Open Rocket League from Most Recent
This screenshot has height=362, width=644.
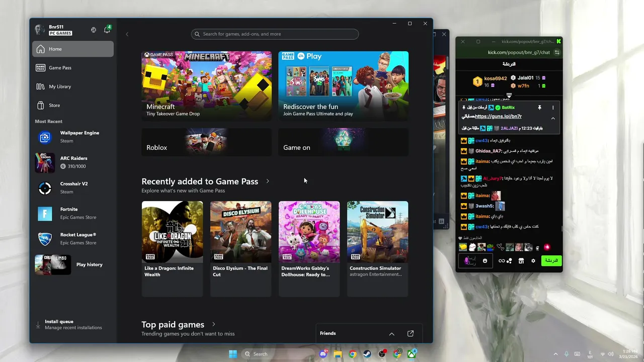[x=73, y=239]
